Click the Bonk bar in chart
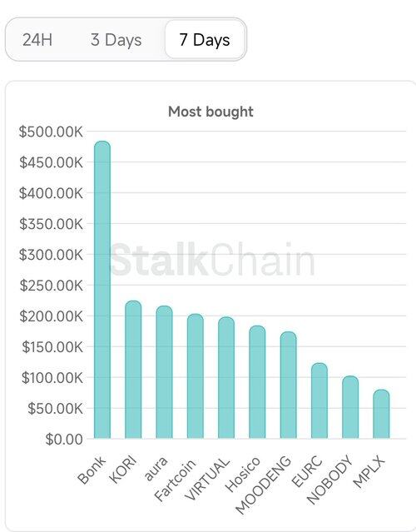Viewport: 416px width, 532px height. pyautogui.click(x=102, y=290)
